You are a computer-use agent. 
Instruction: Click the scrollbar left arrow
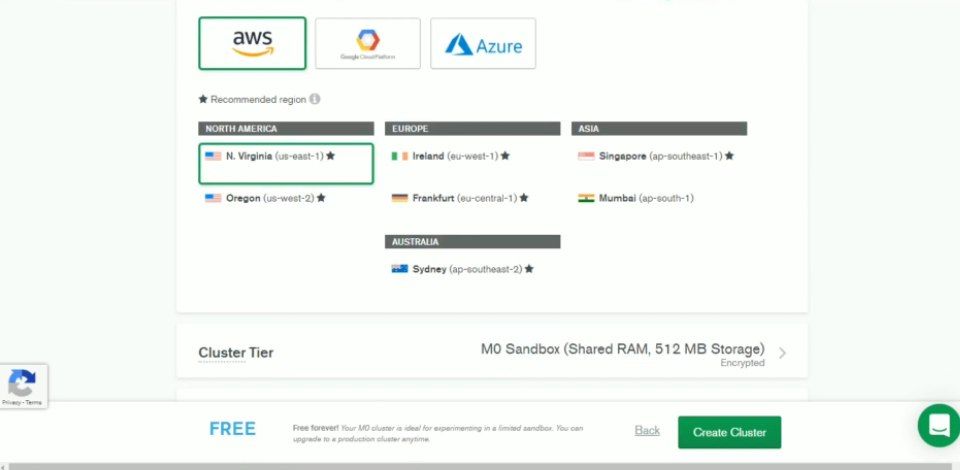point(4,466)
